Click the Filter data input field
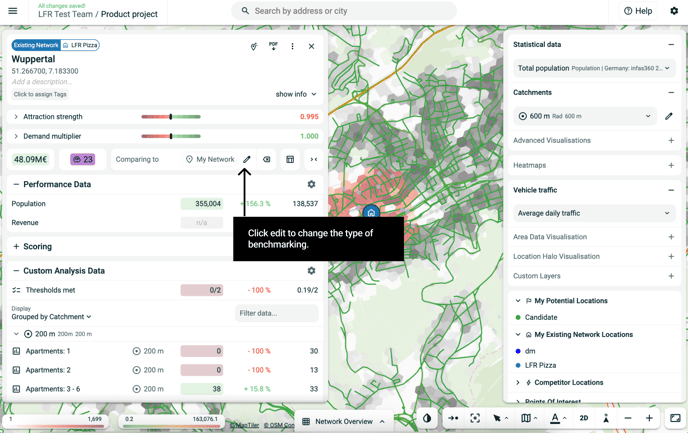 click(276, 313)
